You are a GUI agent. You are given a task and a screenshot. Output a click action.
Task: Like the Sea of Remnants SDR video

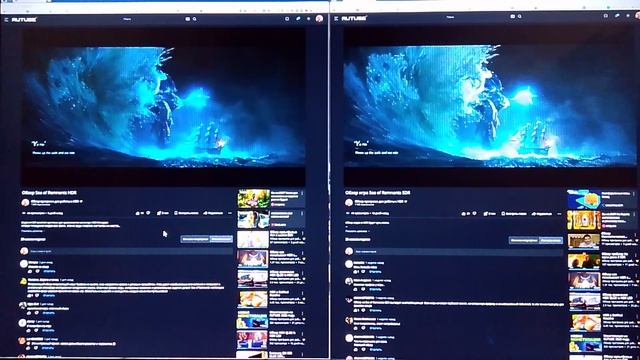(x=464, y=213)
